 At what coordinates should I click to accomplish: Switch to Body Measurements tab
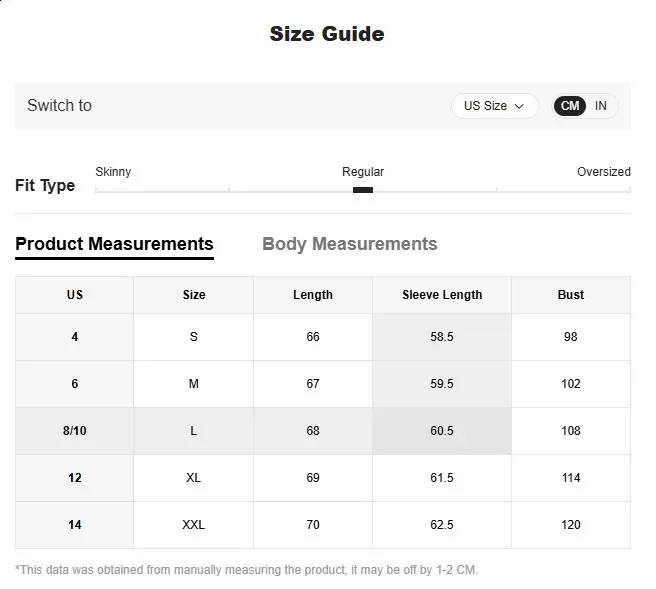349,244
